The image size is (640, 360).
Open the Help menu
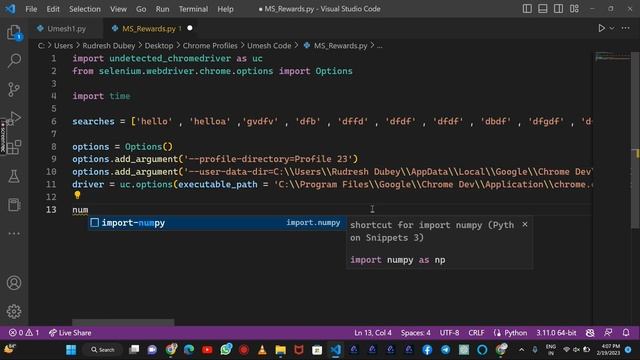(x=225, y=9)
